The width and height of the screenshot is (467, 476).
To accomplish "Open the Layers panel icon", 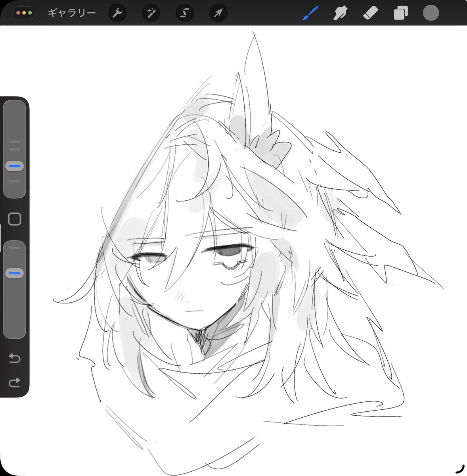I will pyautogui.click(x=401, y=13).
